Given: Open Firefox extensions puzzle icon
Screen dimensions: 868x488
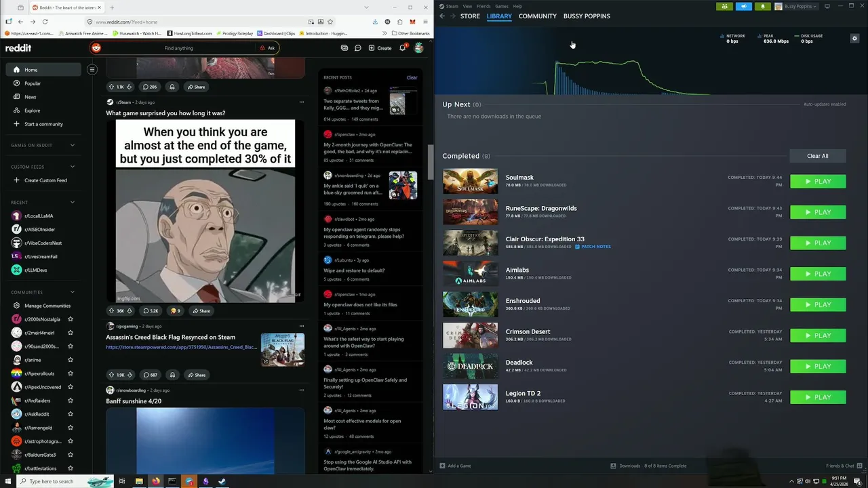Looking at the screenshot, I should tap(400, 22).
